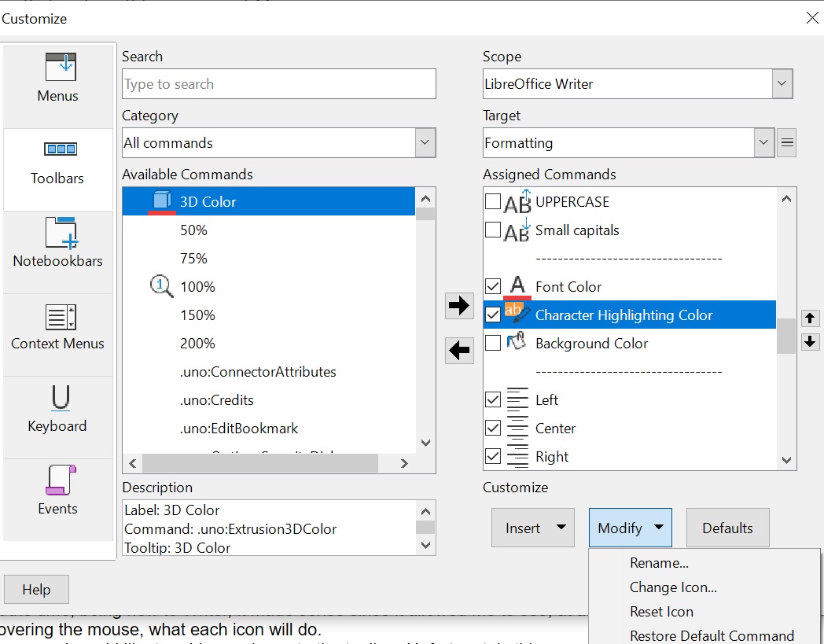The width and height of the screenshot is (824, 644).
Task: Click the Character Highlighting Color marker icon
Action: [x=517, y=313]
